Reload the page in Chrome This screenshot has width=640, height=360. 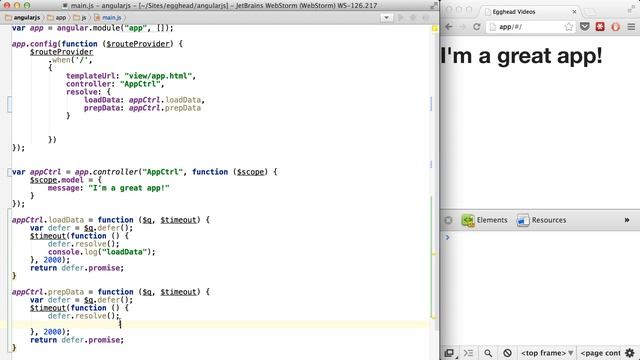click(x=476, y=27)
